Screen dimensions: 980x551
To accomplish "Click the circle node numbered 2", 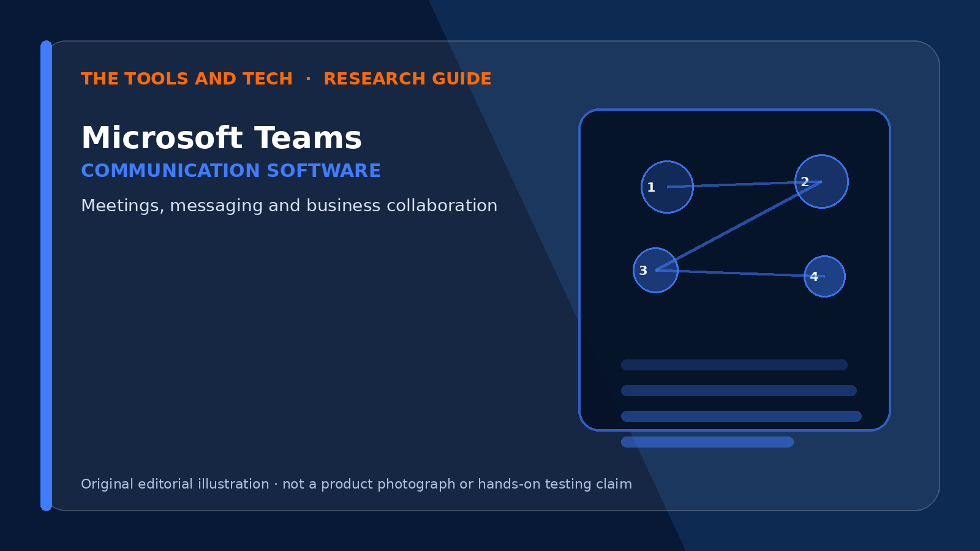I will [x=821, y=181].
